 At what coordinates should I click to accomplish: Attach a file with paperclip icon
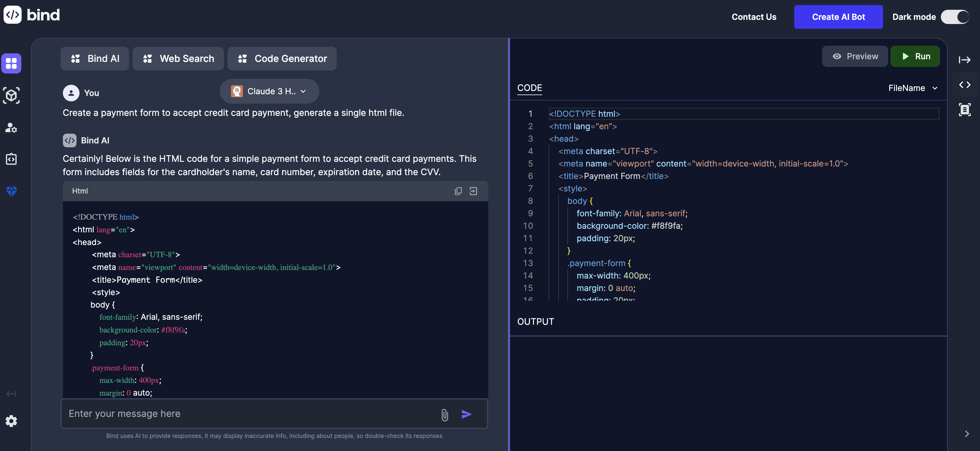click(444, 415)
